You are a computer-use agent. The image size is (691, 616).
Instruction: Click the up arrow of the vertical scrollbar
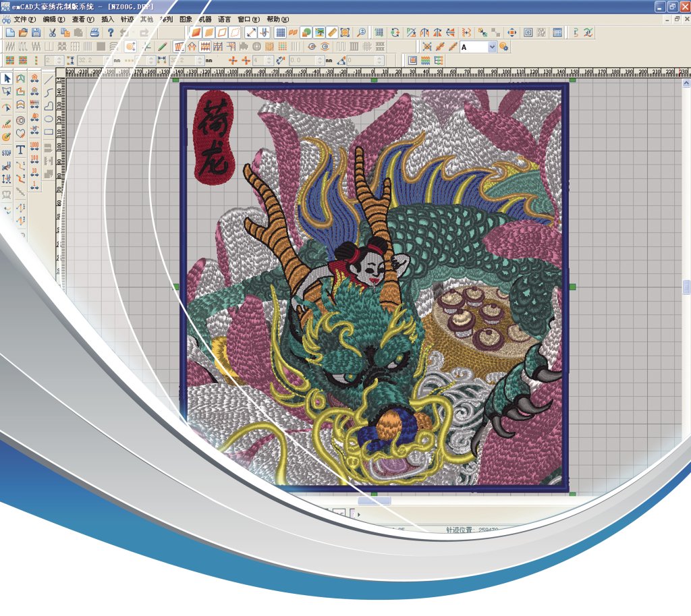coord(686,83)
